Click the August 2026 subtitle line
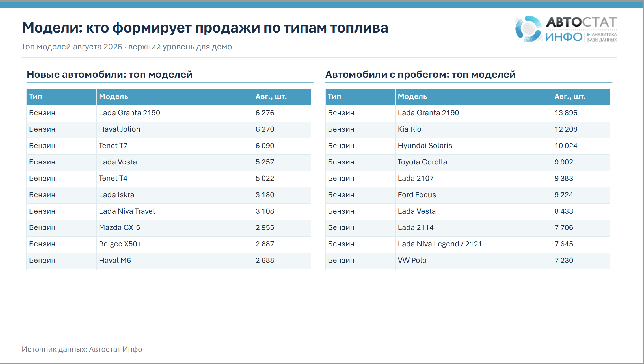This screenshot has height=364, width=644. pyautogui.click(x=127, y=47)
